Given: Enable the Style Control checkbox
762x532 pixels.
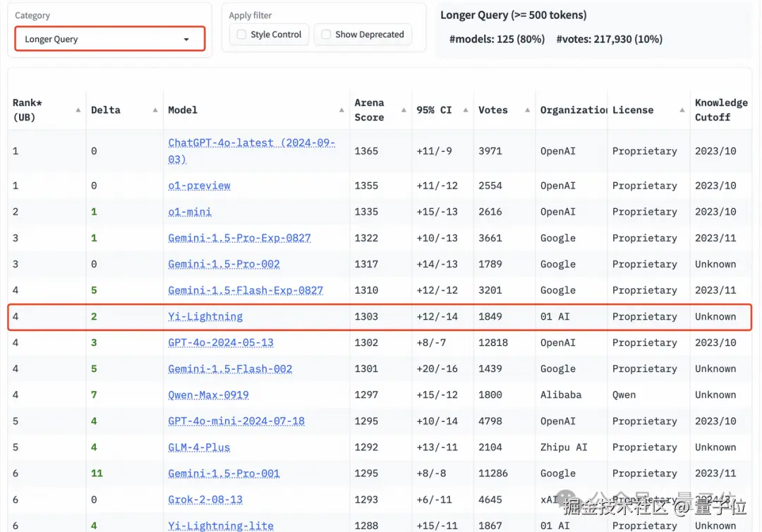Looking at the screenshot, I should [x=241, y=35].
